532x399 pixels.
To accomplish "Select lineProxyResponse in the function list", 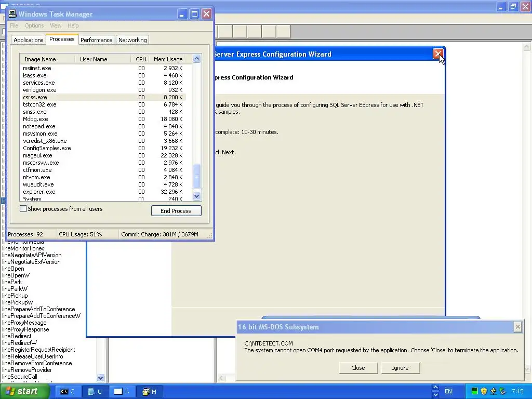I will (x=25, y=329).
